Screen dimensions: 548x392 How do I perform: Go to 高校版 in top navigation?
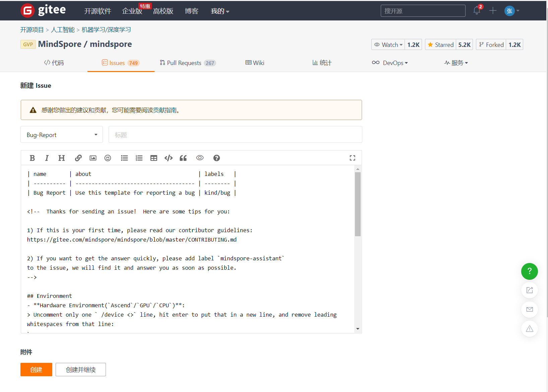pos(163,11)
